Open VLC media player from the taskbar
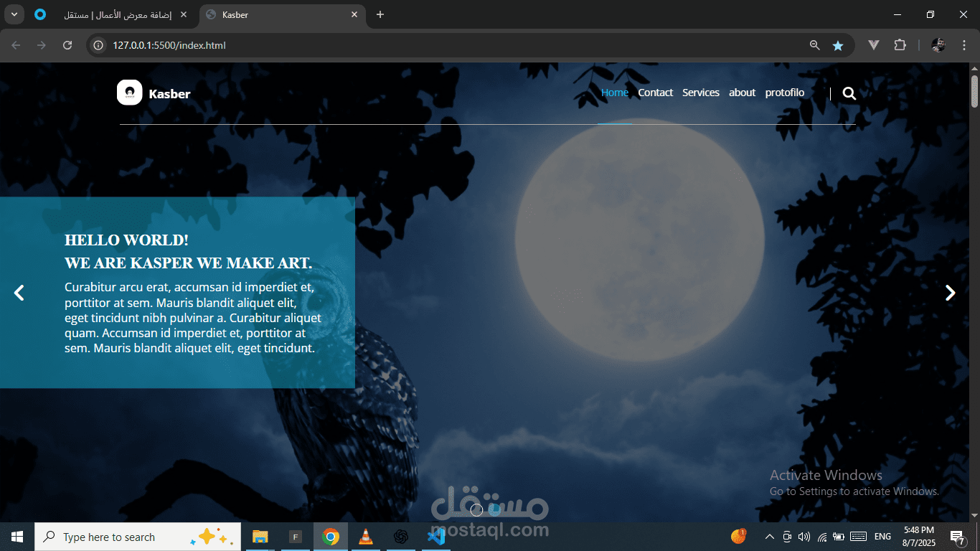980x551 pixels. coord(366,537)
